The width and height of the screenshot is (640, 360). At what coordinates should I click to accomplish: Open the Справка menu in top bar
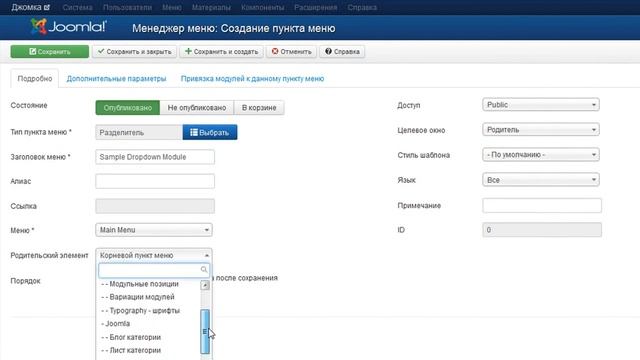(x=362, y=7)
